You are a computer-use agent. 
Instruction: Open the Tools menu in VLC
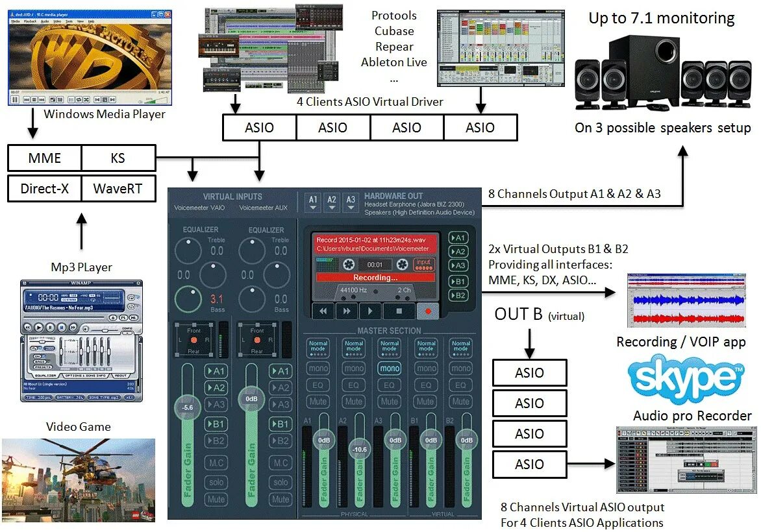point(69,21)
